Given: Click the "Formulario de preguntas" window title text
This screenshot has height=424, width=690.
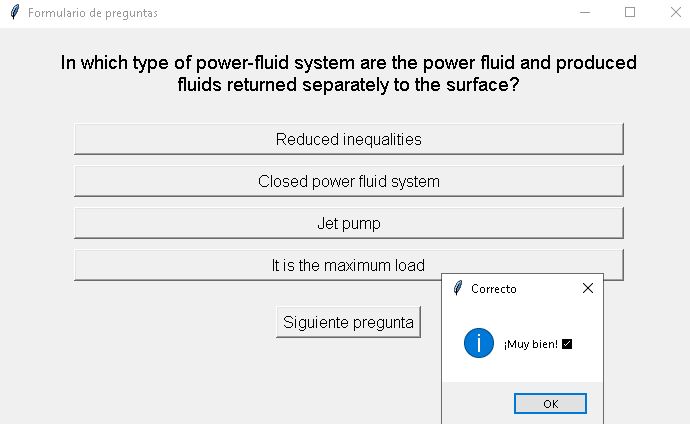Looking at the screenshot, I should [x=92, y=13].
